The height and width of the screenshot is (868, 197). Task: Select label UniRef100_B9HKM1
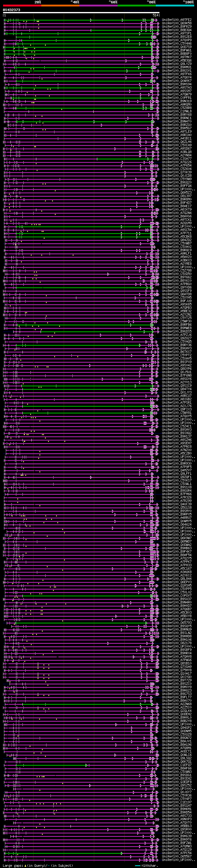tap(177, 809)
